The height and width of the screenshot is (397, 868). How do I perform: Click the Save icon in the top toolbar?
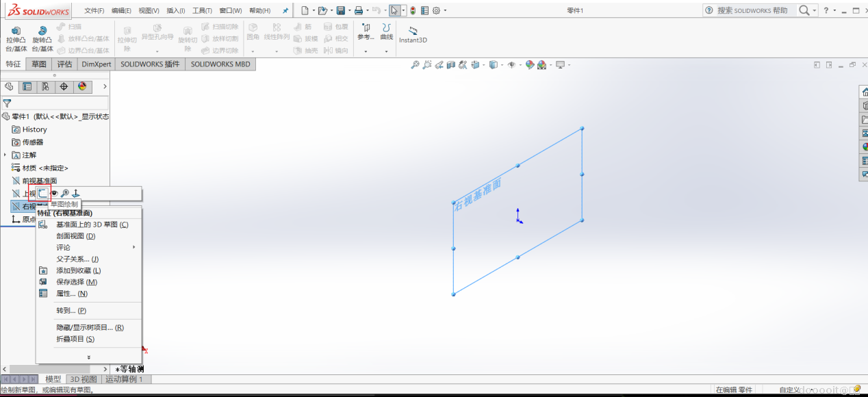(340, 10)
